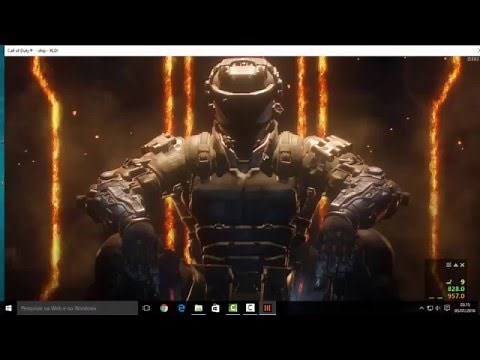Image resolution: width=480 pixels, height=360 pixels.
Task: Open Task View from the taskbar
Action: point(146,308)
